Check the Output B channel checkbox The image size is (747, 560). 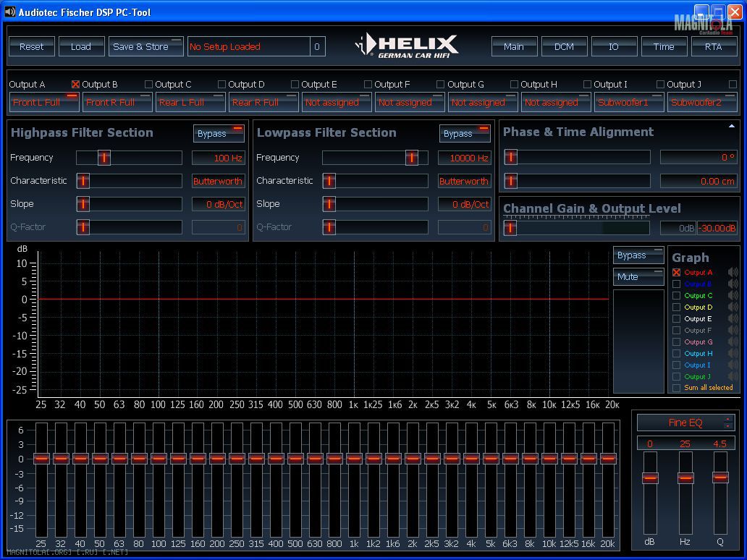148,84
